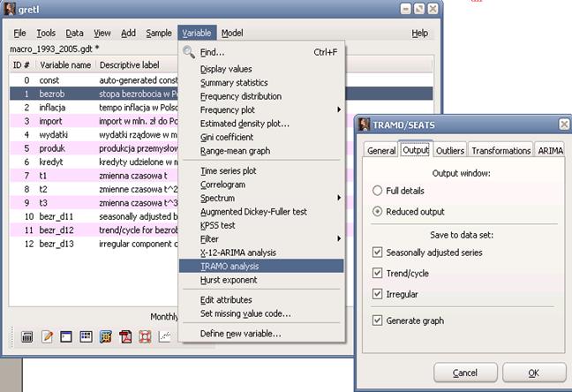Select the Reduced output radio button

pos(377,211)
